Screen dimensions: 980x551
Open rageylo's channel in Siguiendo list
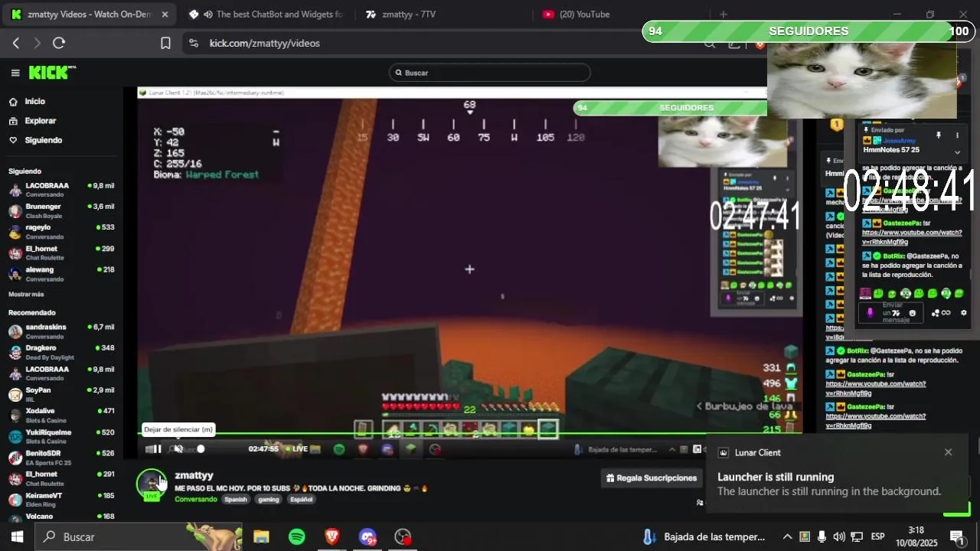pos(61,231)
